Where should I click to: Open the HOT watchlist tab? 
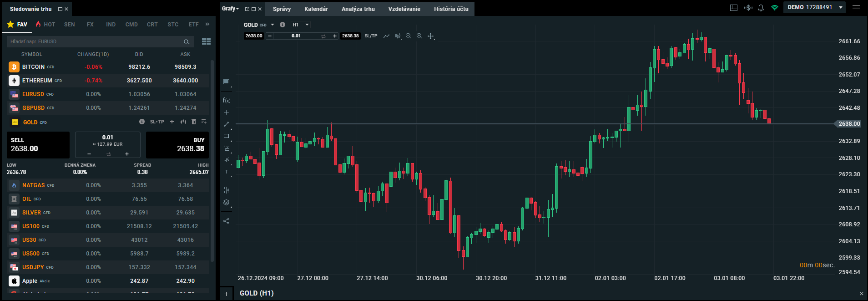45,25
